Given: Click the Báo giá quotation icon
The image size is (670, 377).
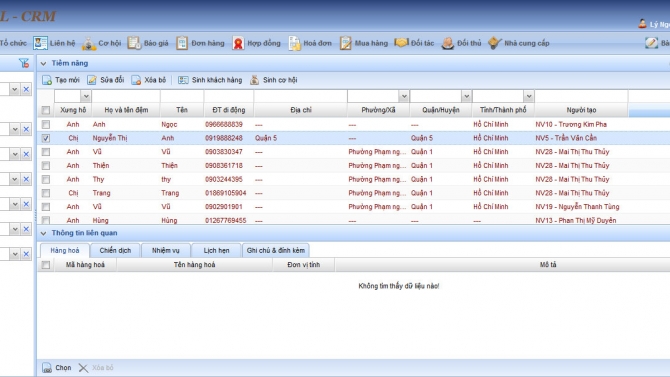Looking at the screenshot, I should (x=134, y=43).
